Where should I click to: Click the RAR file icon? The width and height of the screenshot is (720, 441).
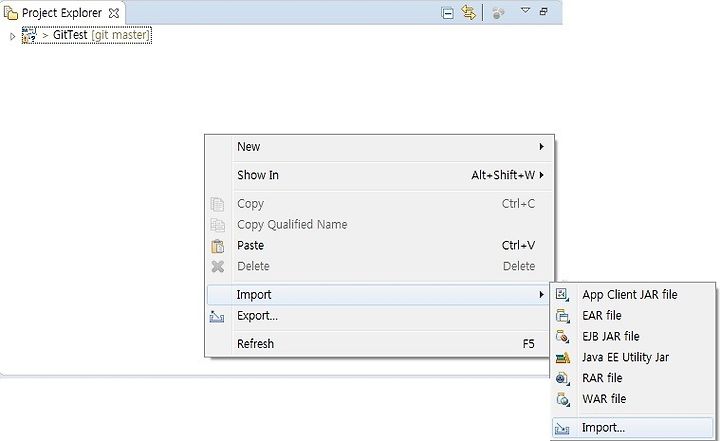[562, 379]
